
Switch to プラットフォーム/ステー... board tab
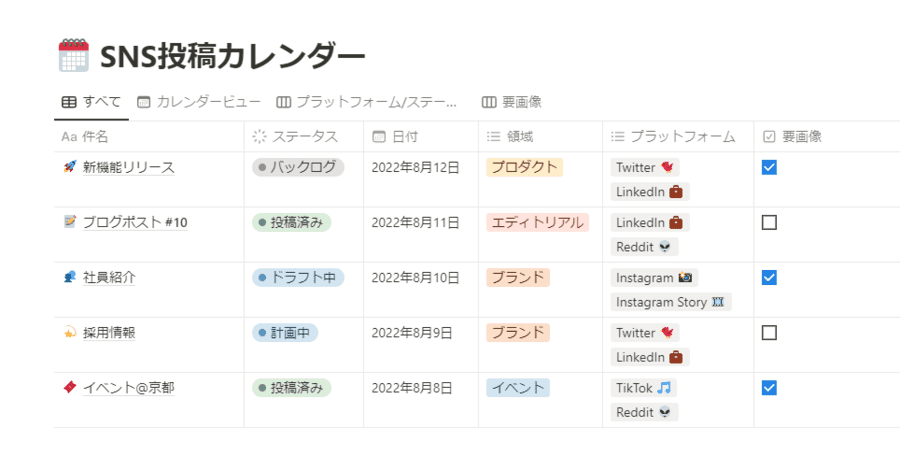click(x=367, y=102)
